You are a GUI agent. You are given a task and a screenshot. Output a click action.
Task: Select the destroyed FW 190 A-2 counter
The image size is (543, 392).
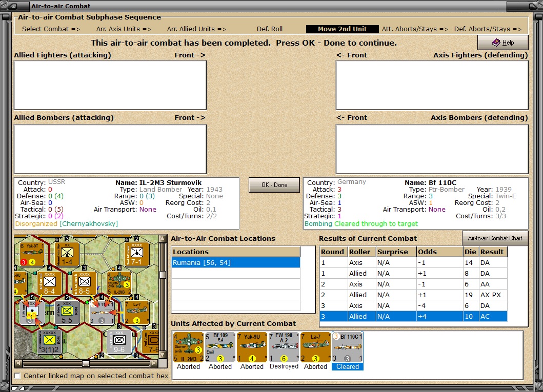pyautogui.click(x=284, y=346)
